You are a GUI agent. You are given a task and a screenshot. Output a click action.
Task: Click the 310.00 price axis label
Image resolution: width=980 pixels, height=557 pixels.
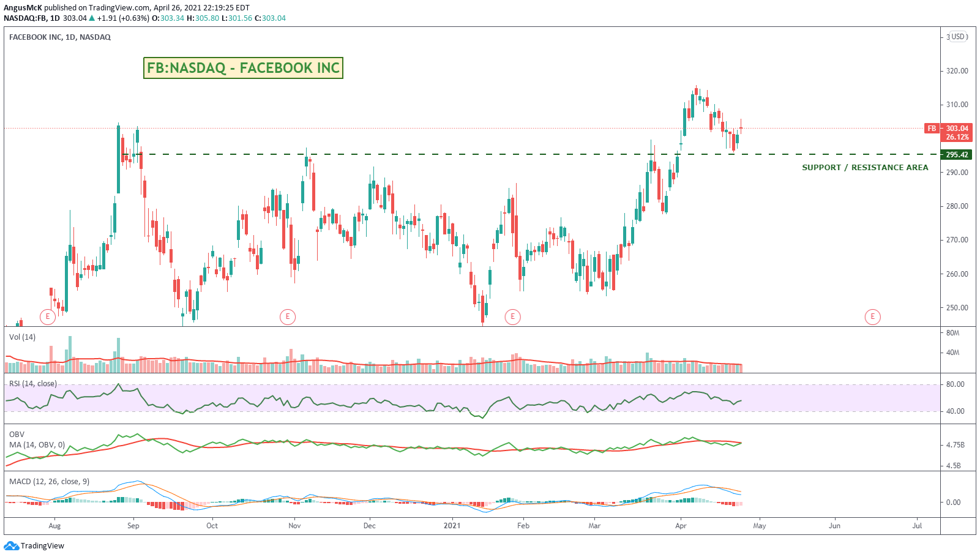pyautogui.click(x=957, y=105)
